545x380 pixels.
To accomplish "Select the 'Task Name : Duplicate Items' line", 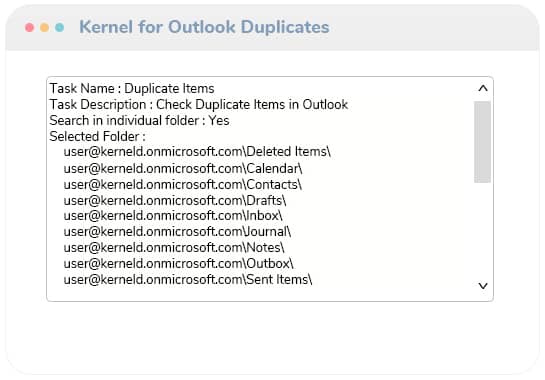I will 132,89.
